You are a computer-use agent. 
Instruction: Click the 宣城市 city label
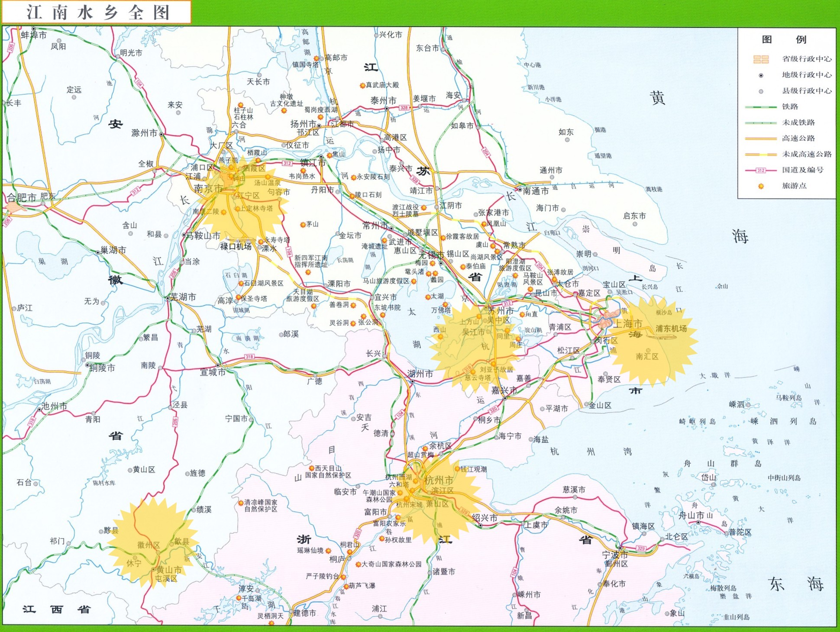click(213, 372)
